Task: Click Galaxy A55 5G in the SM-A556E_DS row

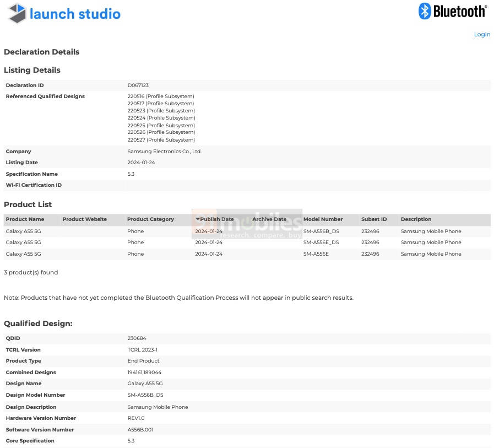Action: tap(23, 242)
